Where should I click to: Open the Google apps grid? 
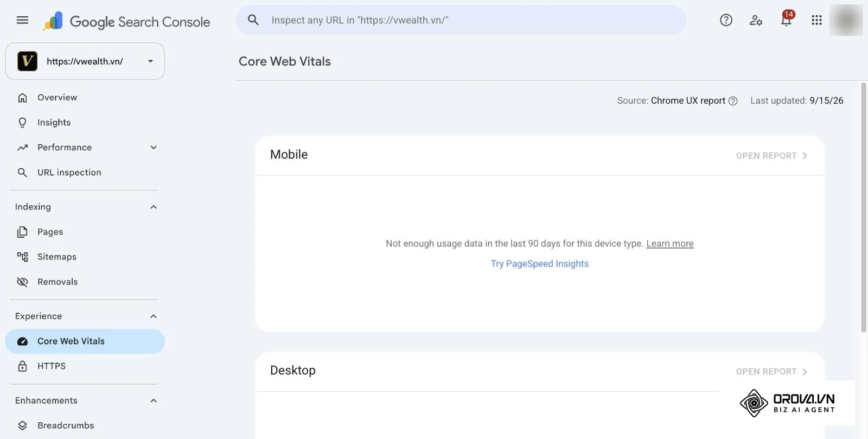[x=816, y=20]
